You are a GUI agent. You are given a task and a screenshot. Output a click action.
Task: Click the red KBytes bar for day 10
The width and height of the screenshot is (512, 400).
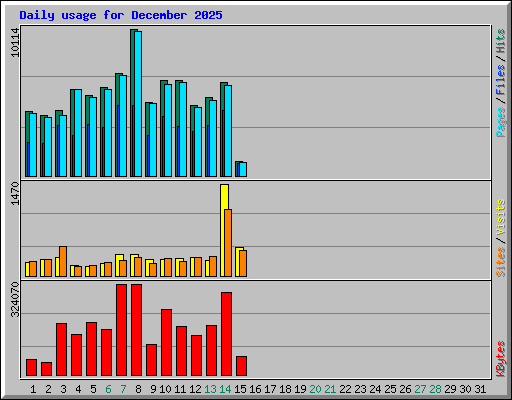coord(166,343)
